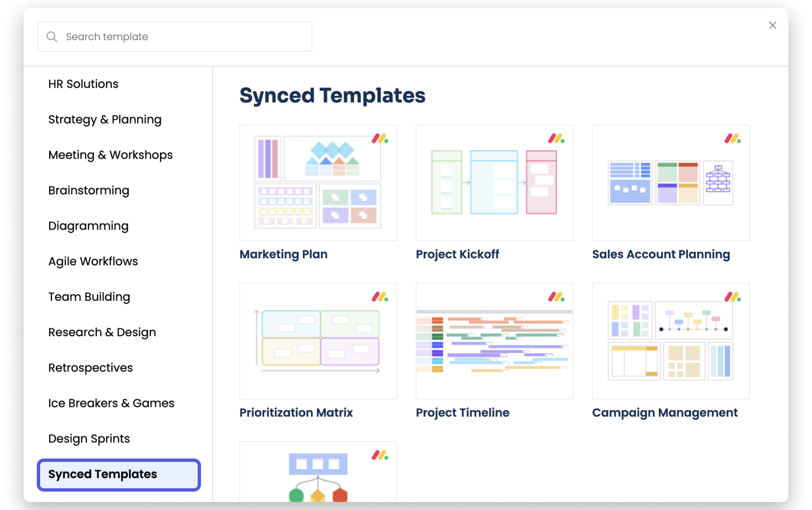The image size is (812, 510).
Task: Click the highlighted Synced Templates category
Action: (119, 475)
